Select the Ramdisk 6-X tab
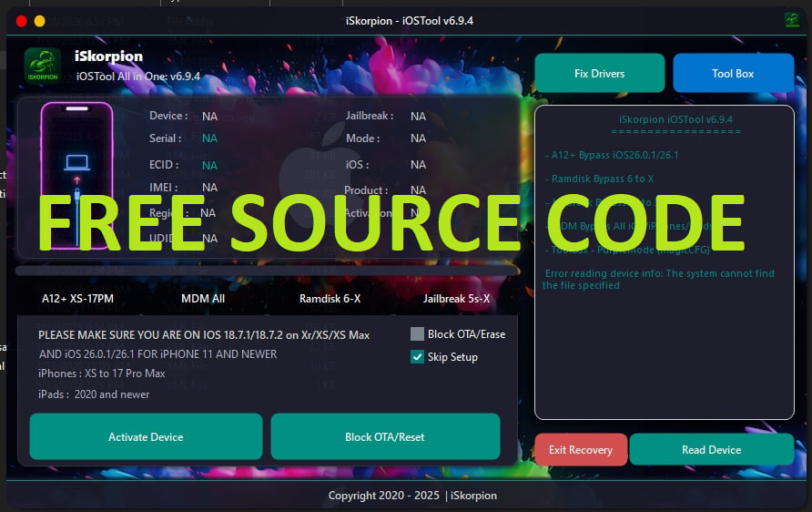The image size is (812, 512). 330,299
